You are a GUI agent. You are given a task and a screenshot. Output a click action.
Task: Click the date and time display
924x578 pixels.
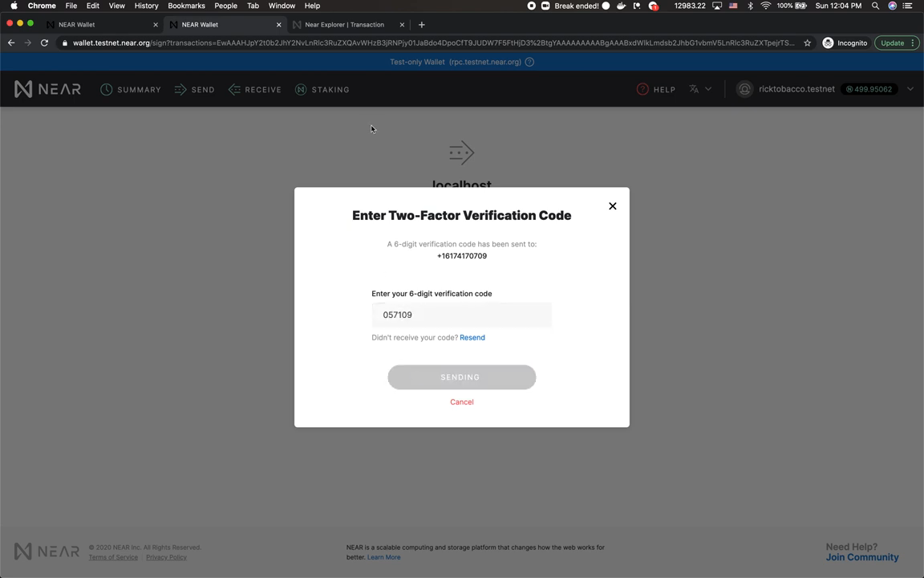(x=838, y=6)
